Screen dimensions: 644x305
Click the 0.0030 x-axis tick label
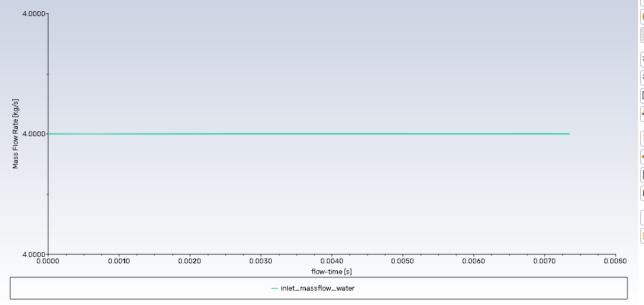click(x=260, y=261)
